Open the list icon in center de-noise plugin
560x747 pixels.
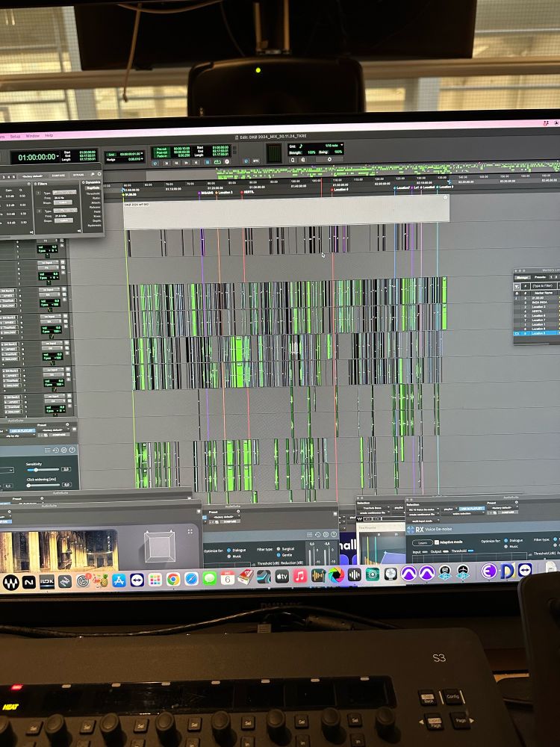click(310, 535)
